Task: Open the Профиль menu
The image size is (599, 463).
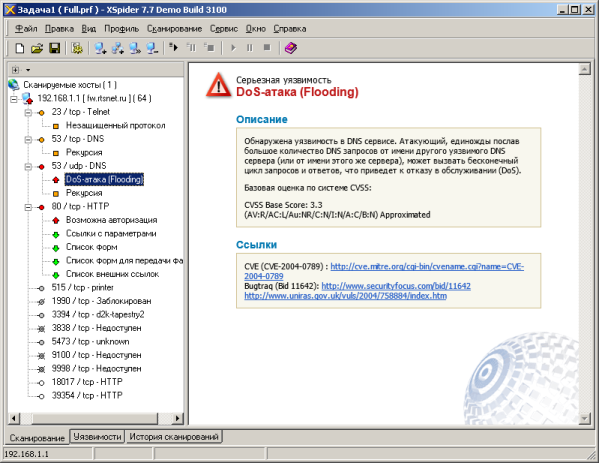Action: [x=121, y=29]
